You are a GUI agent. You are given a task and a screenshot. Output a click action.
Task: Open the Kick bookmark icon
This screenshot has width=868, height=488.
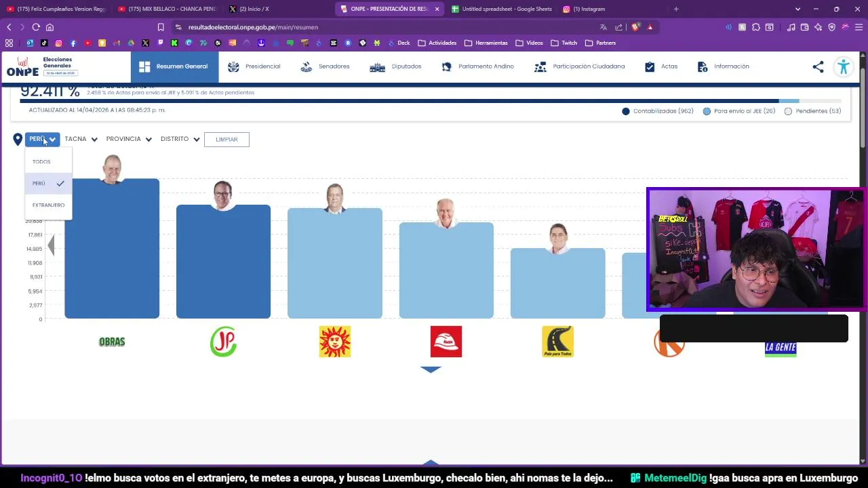coord(174,43)
